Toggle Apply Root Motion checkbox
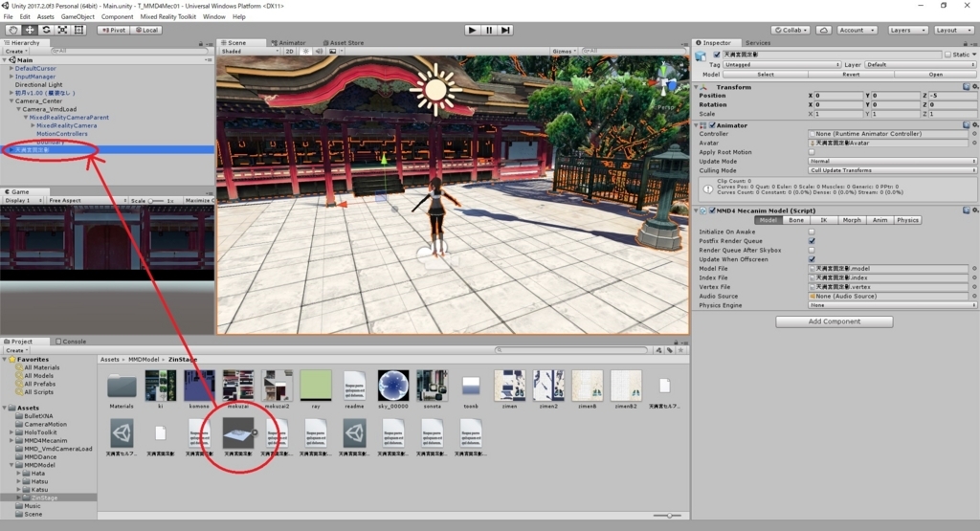The width and height of the screenshot is (980, 531). [812, 152]
